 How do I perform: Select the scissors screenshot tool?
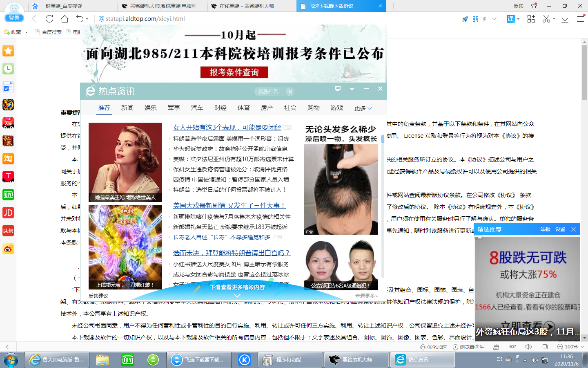coord(546,19)
